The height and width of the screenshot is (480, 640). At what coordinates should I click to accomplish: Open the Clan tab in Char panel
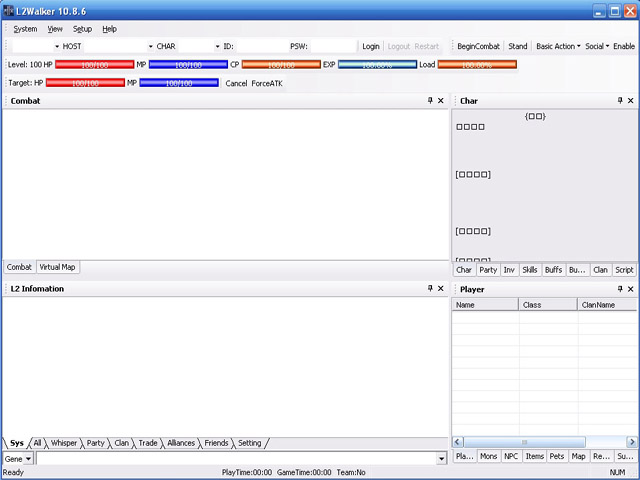pyautogui.click(x=600, y=270)
